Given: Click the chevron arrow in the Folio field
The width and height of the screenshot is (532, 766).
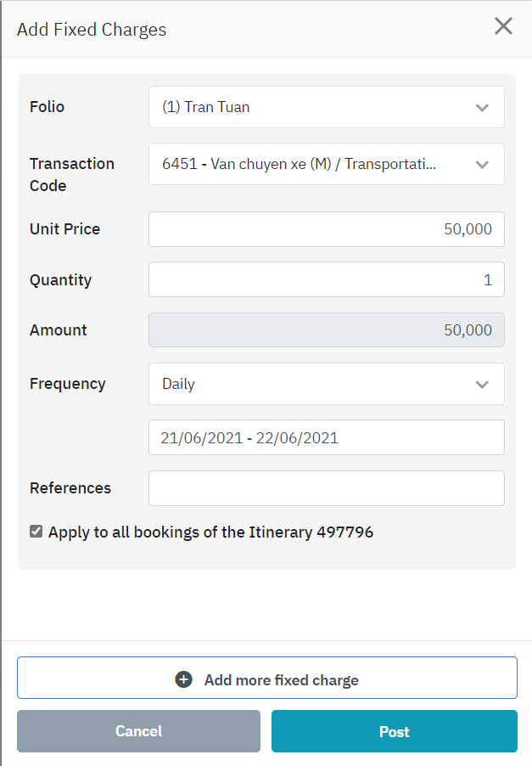Looking at the screenshot, I should tap(482, 108).
